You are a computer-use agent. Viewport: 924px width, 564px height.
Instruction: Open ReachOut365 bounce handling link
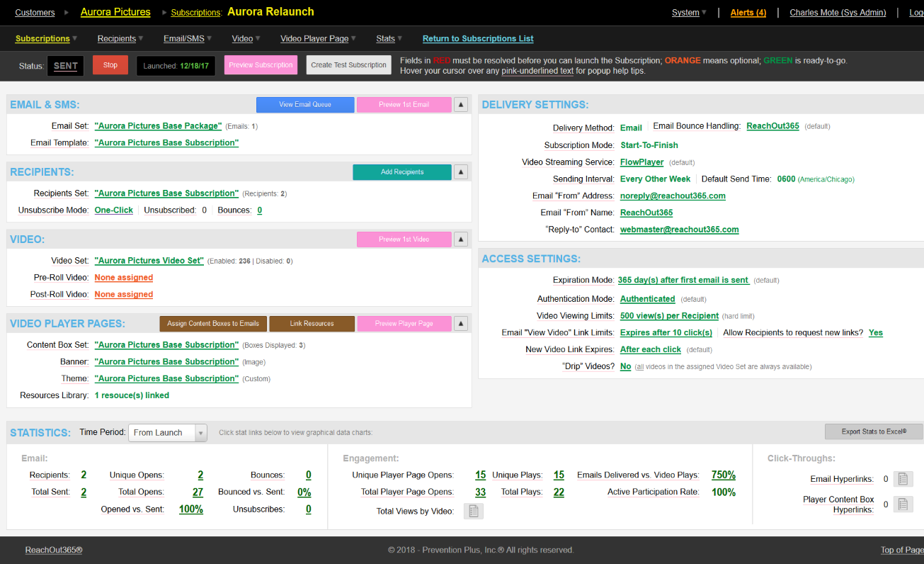[772, 126]
